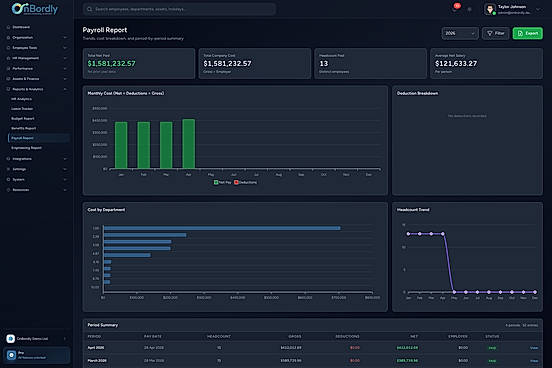Click View link for April 2026 row
This screenshot has height=368, width=552.
tap(534, 348)
